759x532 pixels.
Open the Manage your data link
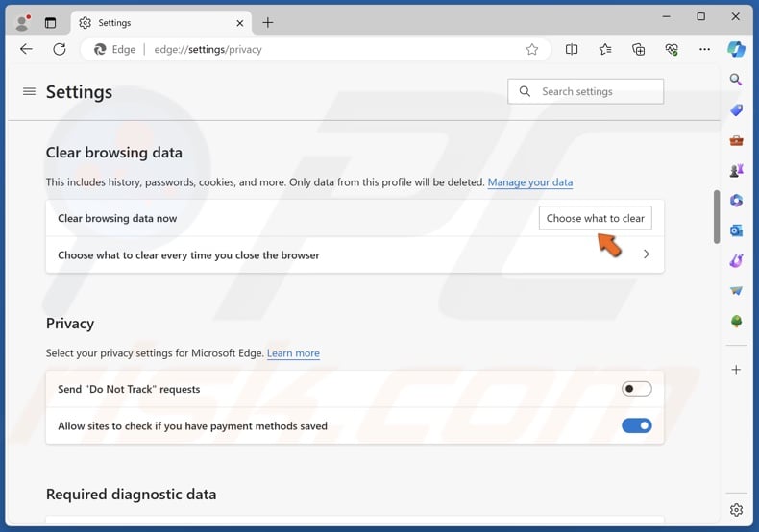(530, 182)
